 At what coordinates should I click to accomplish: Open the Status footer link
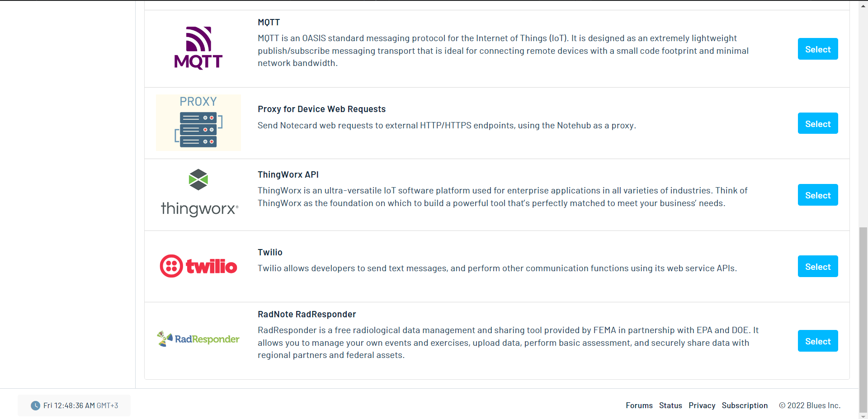(x=670, y=405)
